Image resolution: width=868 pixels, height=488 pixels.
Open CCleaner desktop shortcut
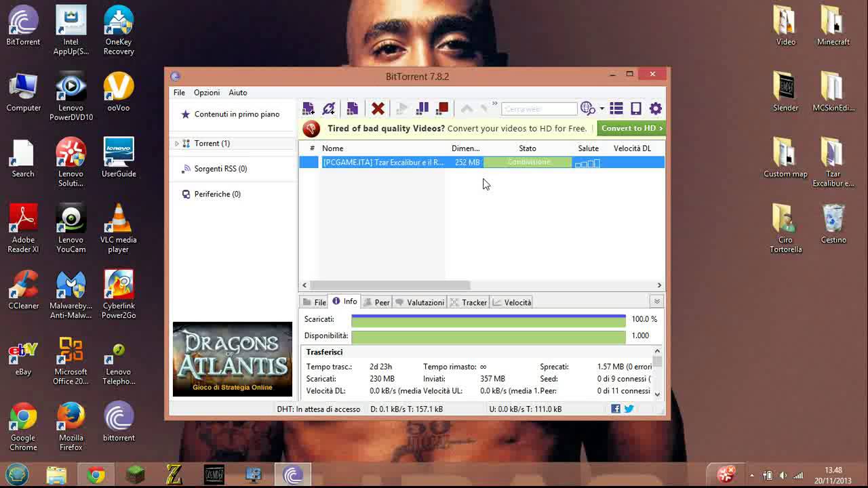tap(23, 290)
